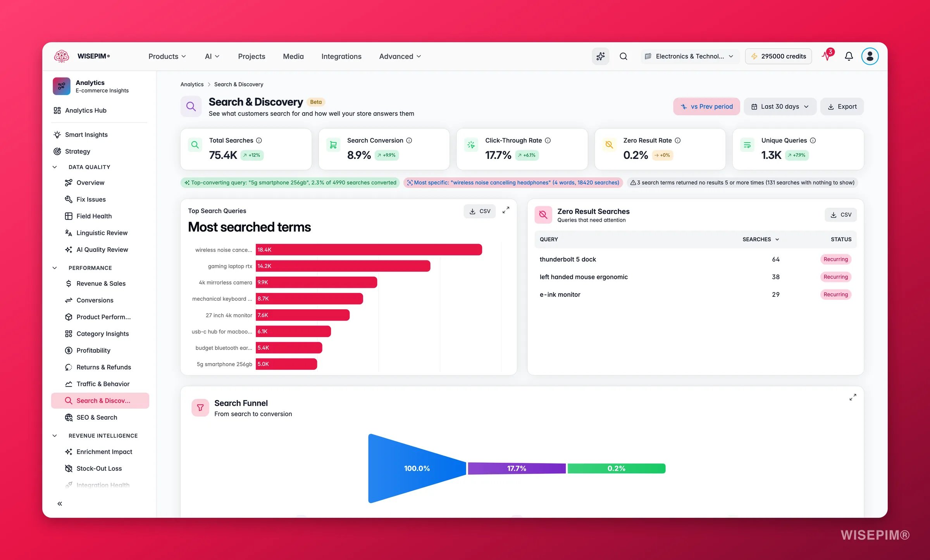The width and height of the screenshot is (930, 560).
Task: Click the Click-Through Rate cursor icon
Action: coord(471,145)
